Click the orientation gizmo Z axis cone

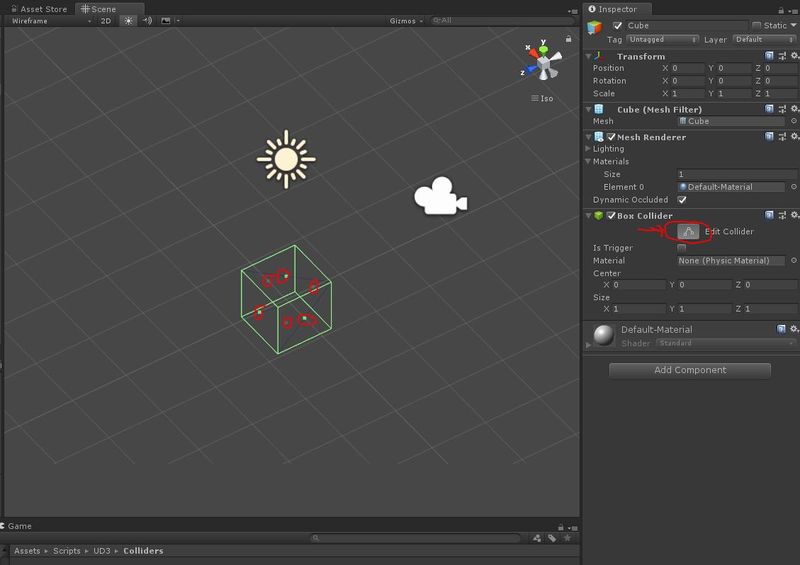(x=529, y=70)
